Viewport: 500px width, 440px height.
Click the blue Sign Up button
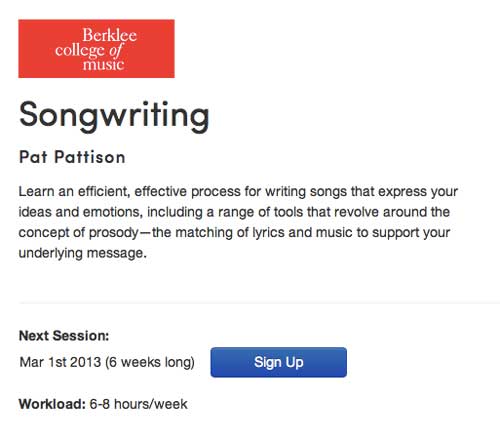tap(279, 362)
